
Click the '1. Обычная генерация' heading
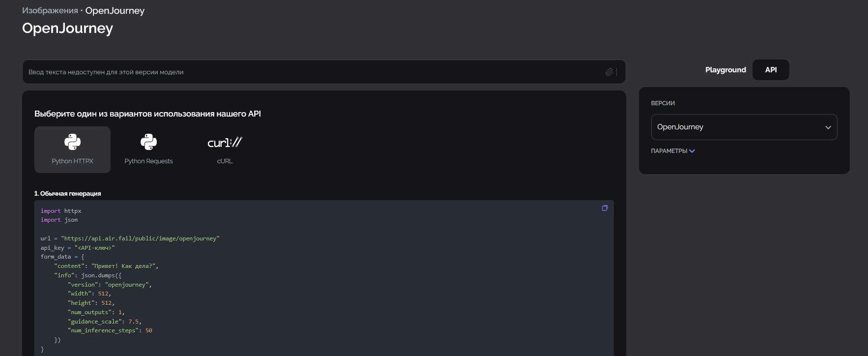click(67, 193)
